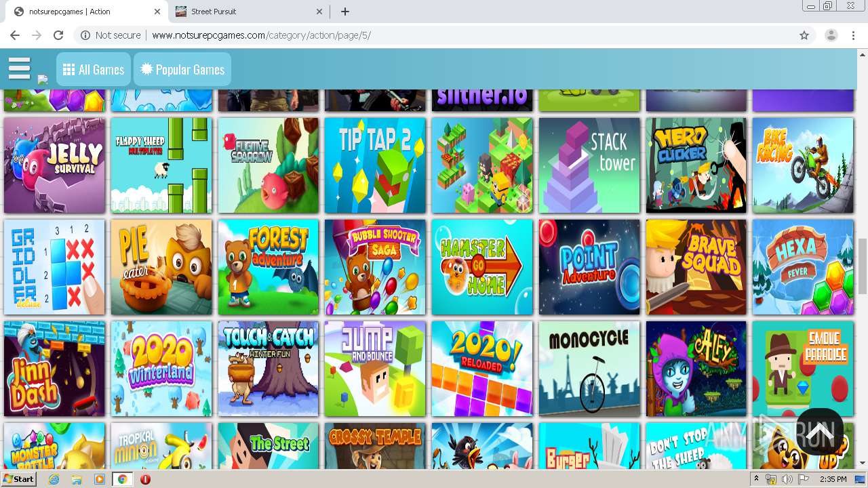868x488 pixels.
Task: Open Hamster Go Home game
Action: tap(482, 267)
